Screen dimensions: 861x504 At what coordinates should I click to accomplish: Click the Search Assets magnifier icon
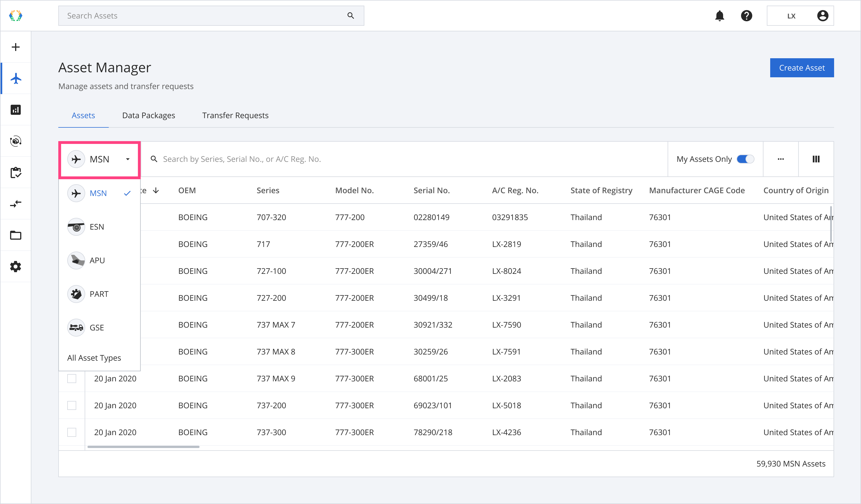point(351,16)
